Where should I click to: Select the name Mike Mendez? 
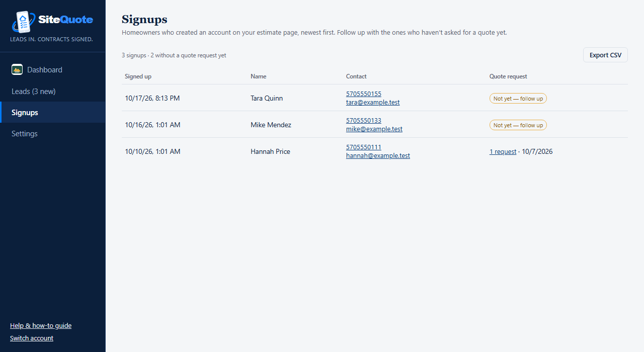click(x=271, y=125)
